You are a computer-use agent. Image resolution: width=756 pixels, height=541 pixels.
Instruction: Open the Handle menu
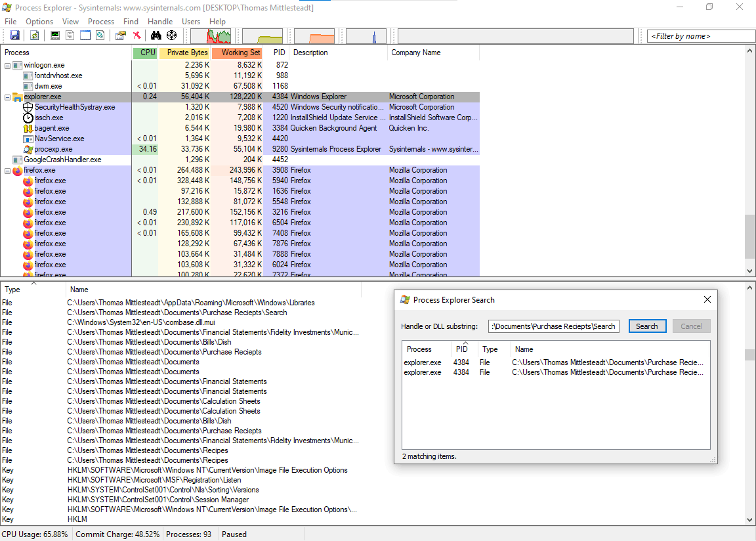click(x=160, y=22)
